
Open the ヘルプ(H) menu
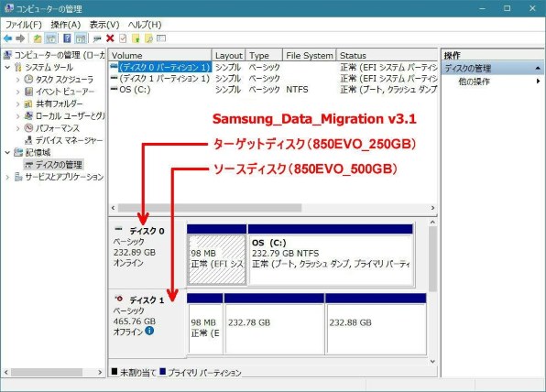click(x=144, y=25)
